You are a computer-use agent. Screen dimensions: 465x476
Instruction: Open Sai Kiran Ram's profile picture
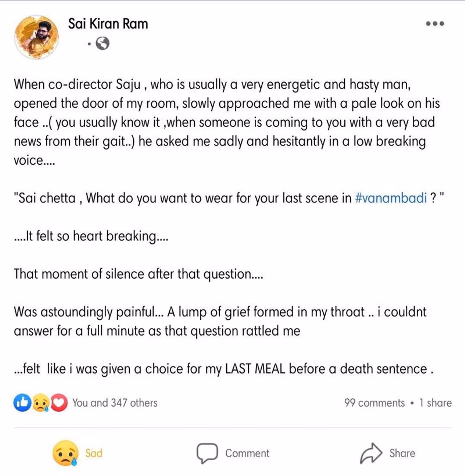pyautogui.click(x=36, y=37)
